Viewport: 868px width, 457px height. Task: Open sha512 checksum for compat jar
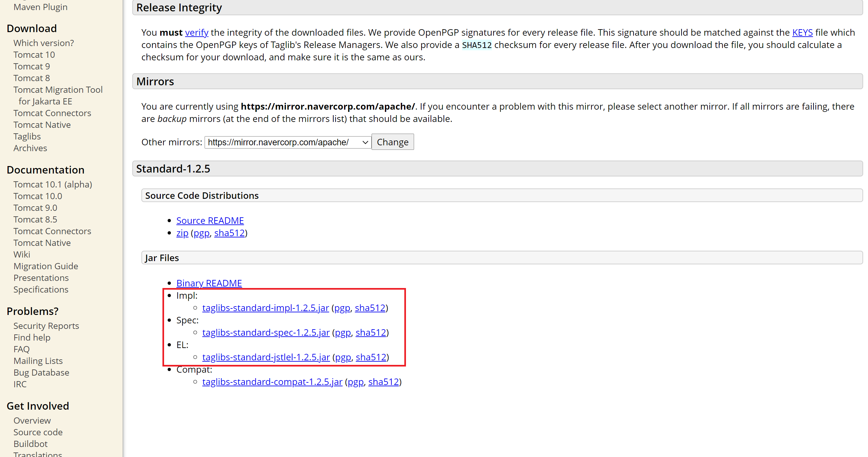click(383, 382)
